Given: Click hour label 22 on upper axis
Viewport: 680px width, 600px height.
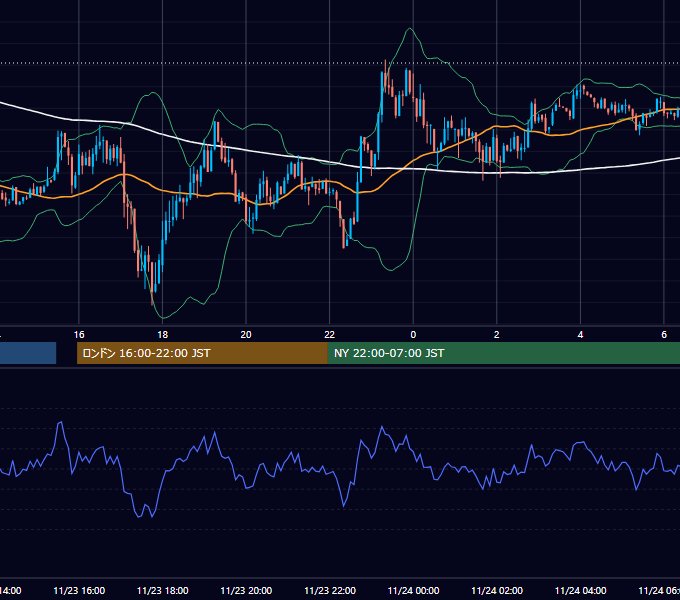Looking at the screenshot, I should pos(330,335).
